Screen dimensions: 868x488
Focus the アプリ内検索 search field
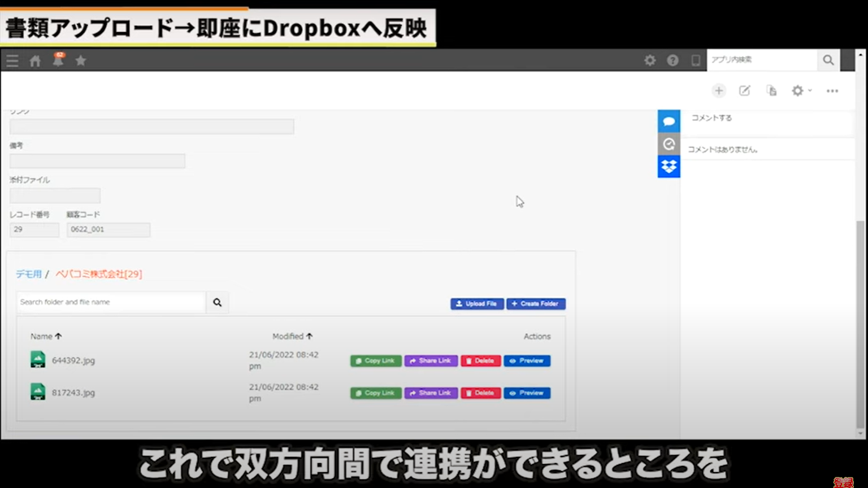click(x=762, y=60)
